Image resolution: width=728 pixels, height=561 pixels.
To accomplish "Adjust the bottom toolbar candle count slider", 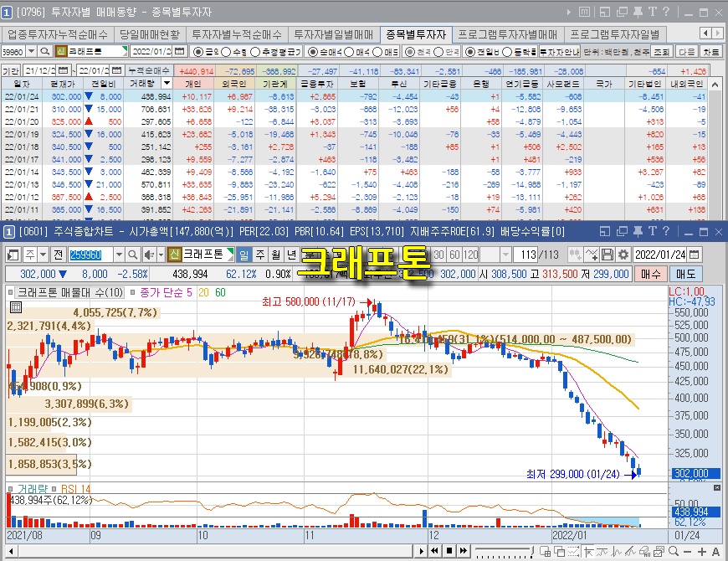I will click(x=503, y=551).
